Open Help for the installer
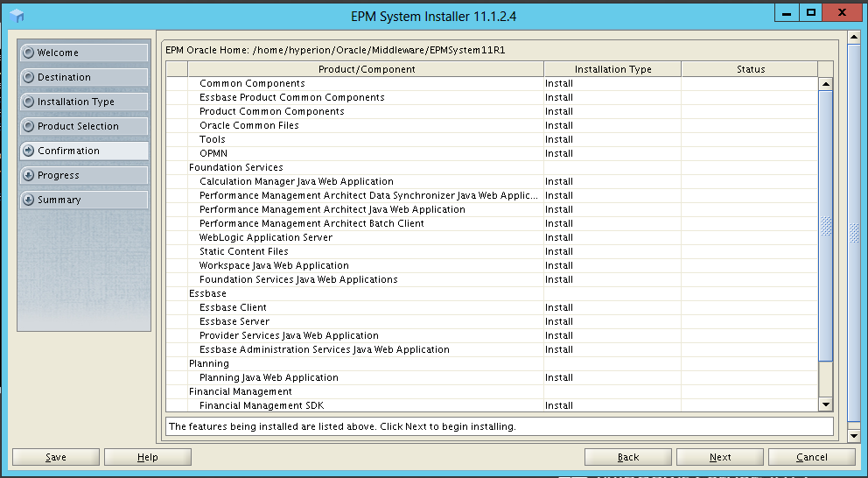Image resolution: width=868 pixels, height=478 pixels. click(148, 457)
